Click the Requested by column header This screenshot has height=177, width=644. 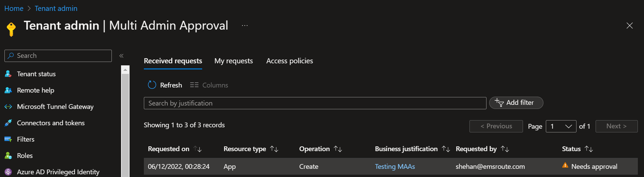click(476, 149)
